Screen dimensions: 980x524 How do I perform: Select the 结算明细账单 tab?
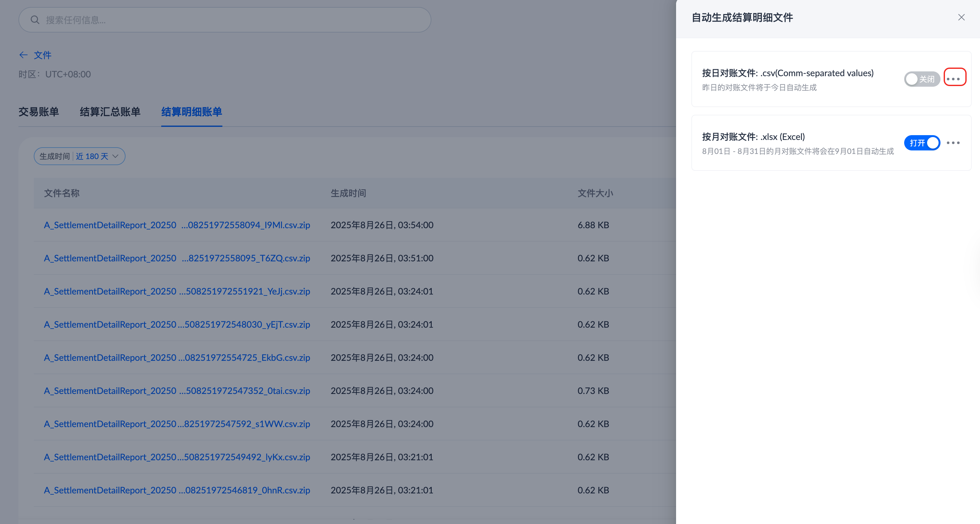[x=191, y=112]
